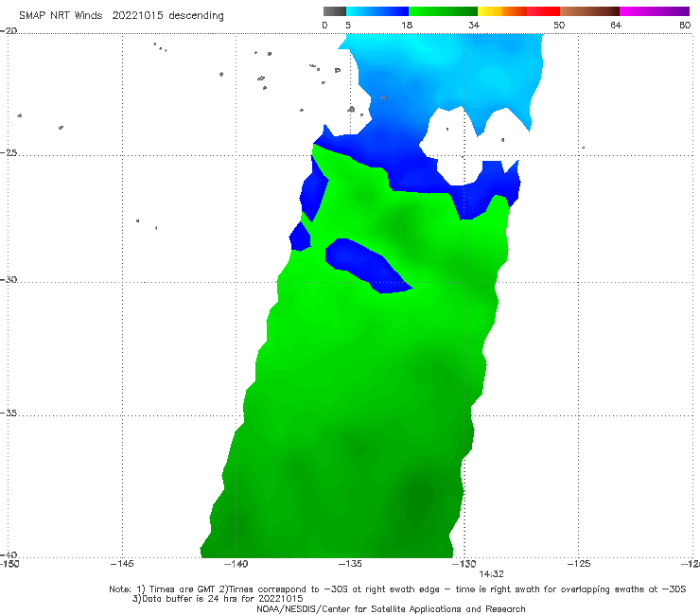
Task: Click the title text 'SMAP NRT Winds'
Action: (61, 16)
